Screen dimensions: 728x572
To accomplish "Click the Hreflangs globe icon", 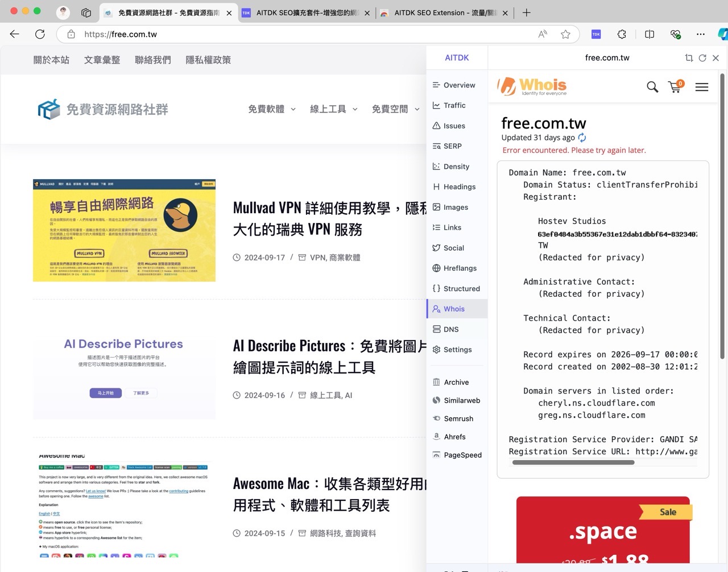I will pyautogui.click(x=436, y=268).
